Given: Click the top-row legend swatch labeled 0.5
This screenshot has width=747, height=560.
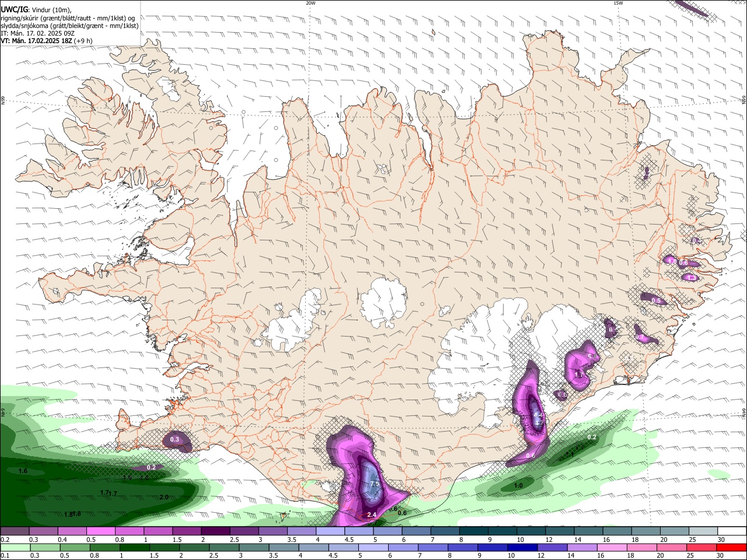Looking at the screenshot, I should click(100, 531).
